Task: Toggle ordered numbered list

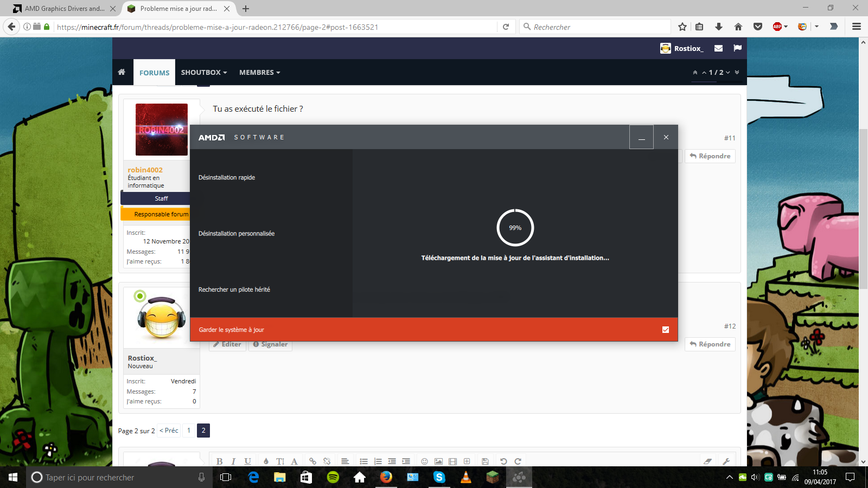Action: (378, 461)
